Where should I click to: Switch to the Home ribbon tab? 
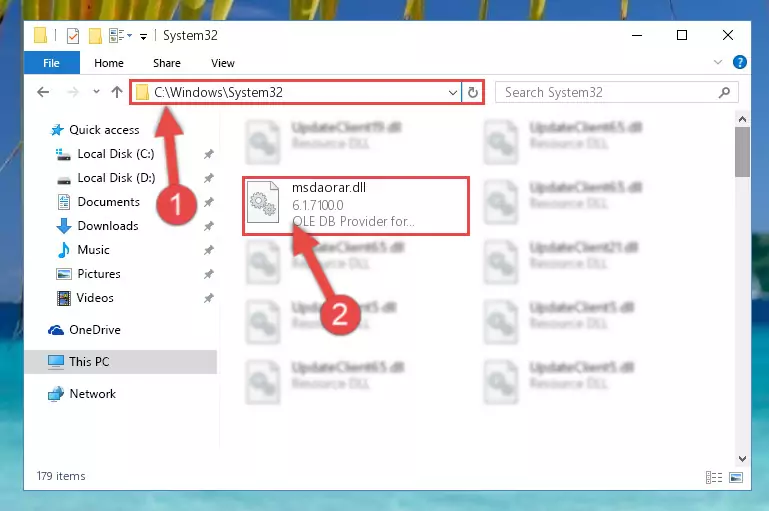click(x=109, y=63)
